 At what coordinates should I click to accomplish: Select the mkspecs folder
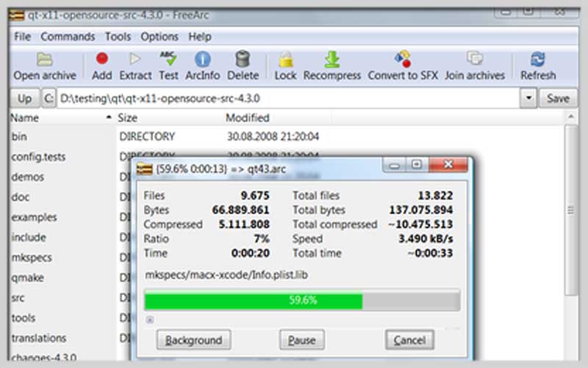[32, 258]
